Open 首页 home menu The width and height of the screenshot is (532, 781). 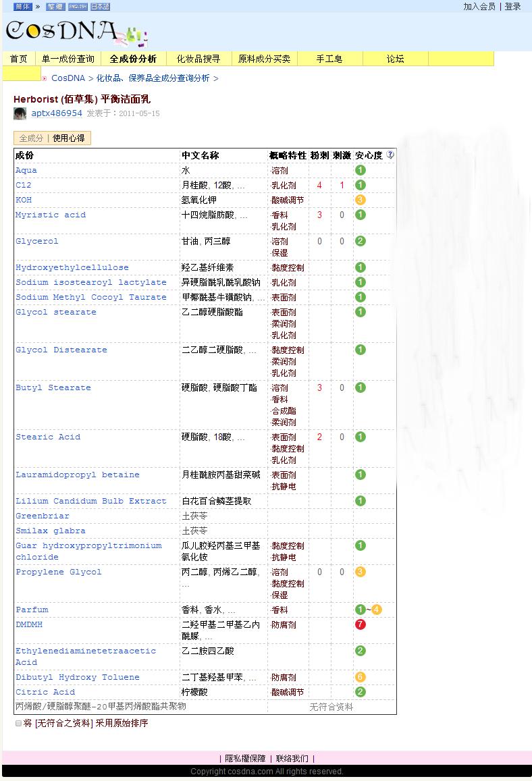tap(19, 59)
